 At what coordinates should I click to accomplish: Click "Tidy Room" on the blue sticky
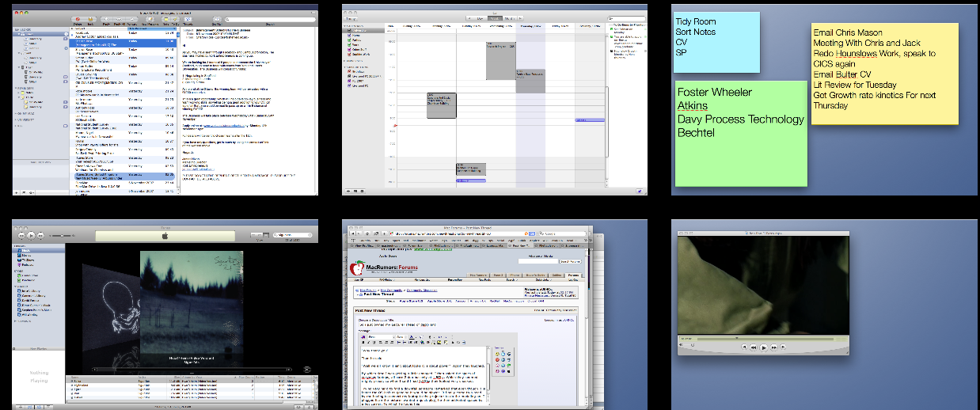(x=696, y=21)
